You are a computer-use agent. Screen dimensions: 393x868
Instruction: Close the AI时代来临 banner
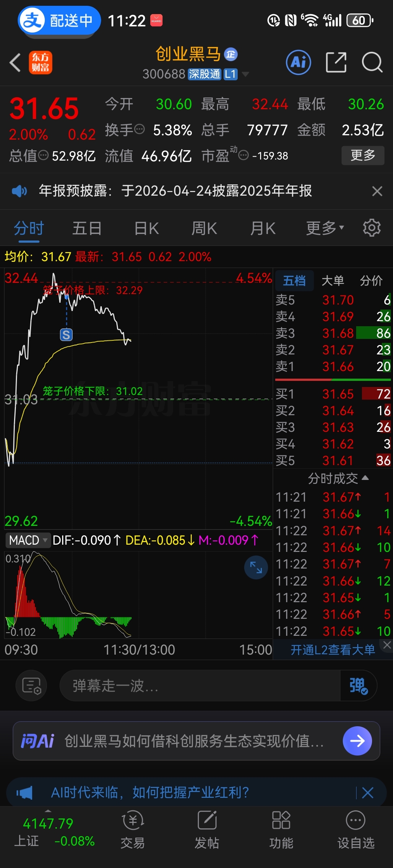tap(368, 793)
